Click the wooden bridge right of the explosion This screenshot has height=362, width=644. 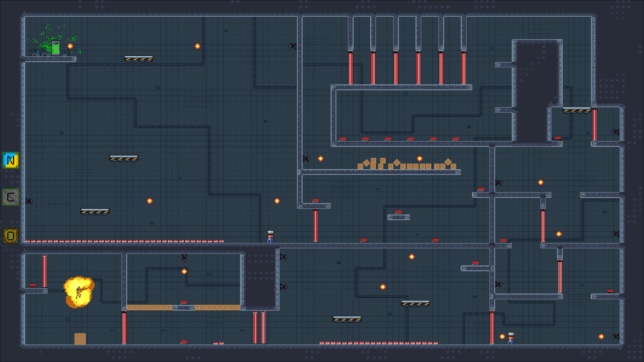click(150, 307)
